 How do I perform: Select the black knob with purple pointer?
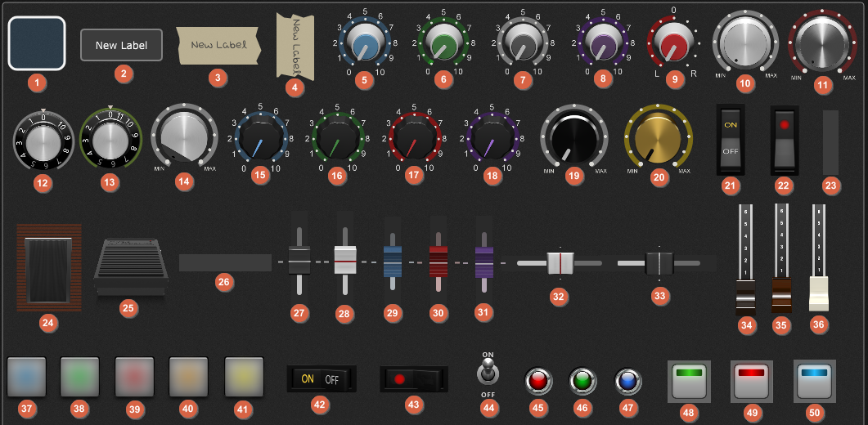(x=492, y=137)
